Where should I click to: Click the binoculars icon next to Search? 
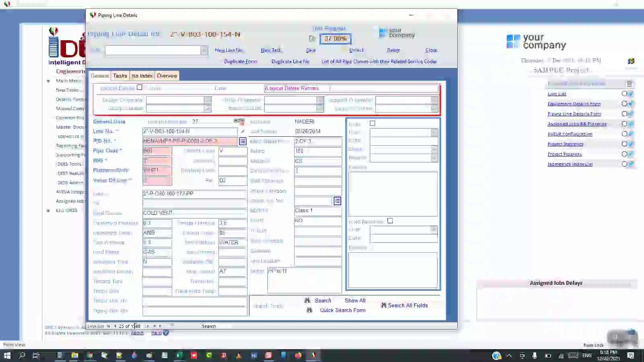pos(308,300)
